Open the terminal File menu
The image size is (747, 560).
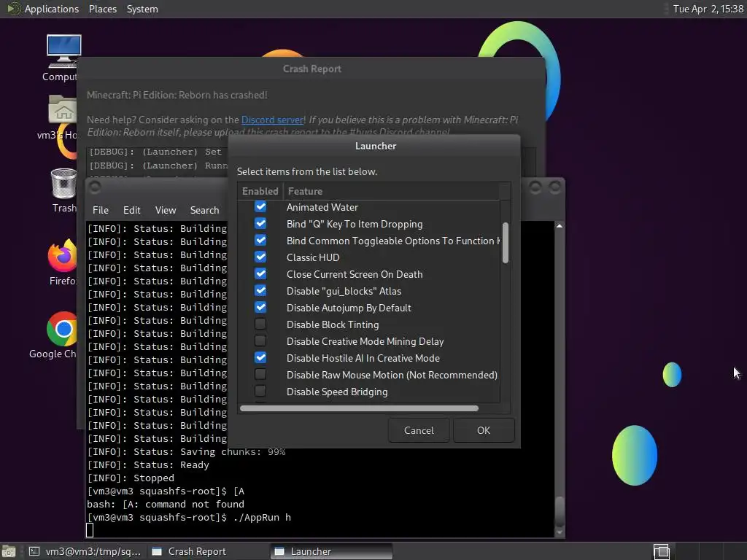101,210
